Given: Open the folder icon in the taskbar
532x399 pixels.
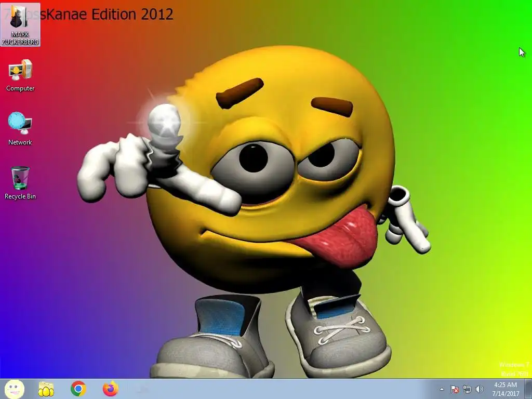Looking at the screenshot, I should point(46,389).
